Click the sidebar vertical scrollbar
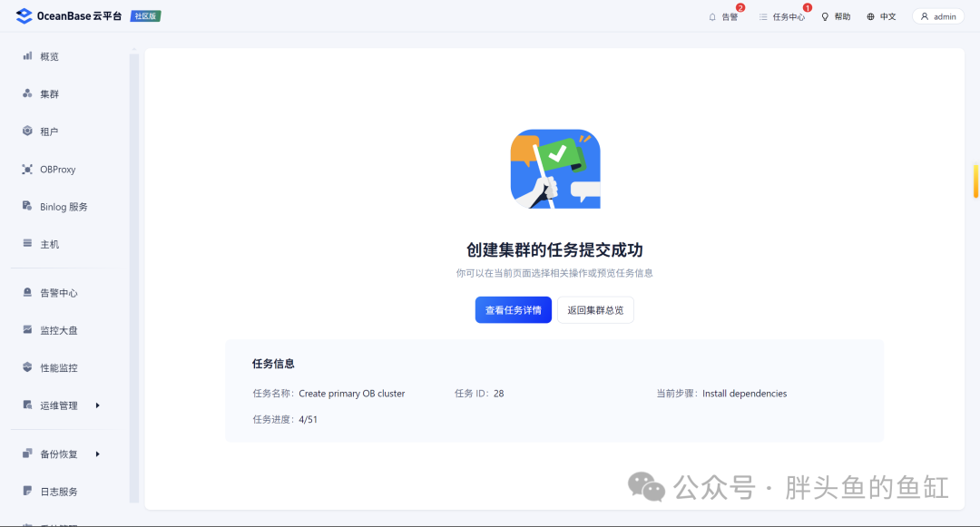The image size is (980, 527). [x=133, y=278]
